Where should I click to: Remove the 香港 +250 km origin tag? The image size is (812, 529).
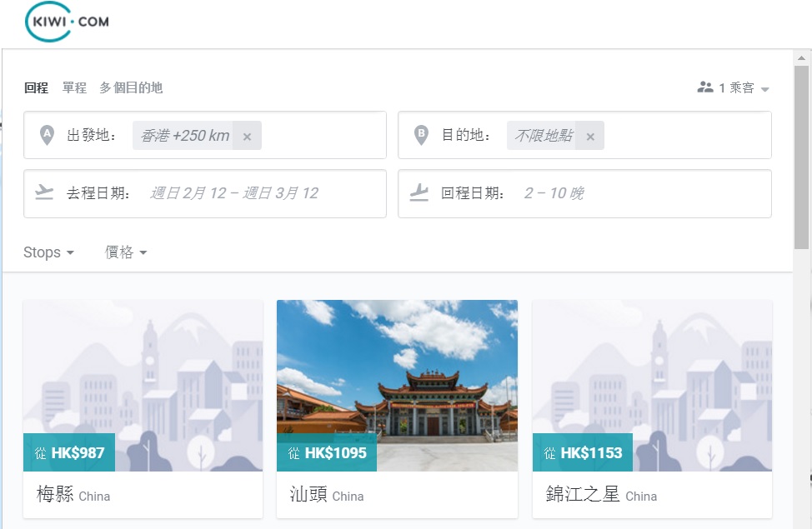point(247,137)
